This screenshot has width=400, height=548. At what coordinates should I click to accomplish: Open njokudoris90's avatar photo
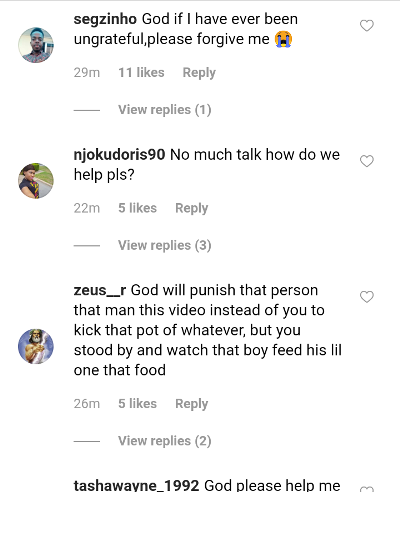click(36, 181)
